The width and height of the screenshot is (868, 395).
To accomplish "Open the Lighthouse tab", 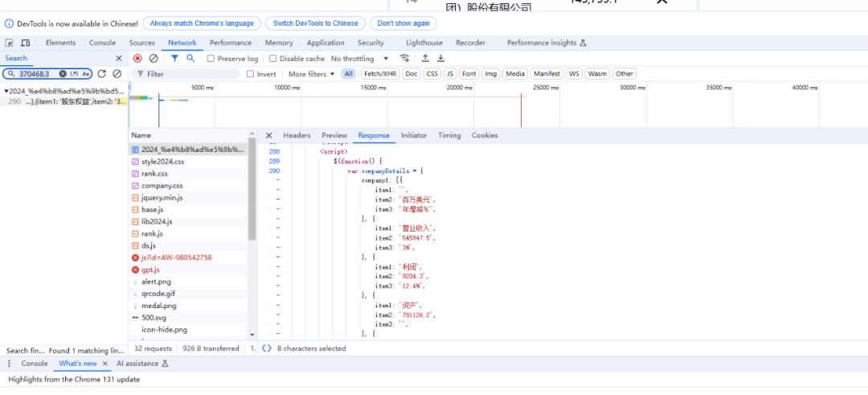I will coord(424,43).
